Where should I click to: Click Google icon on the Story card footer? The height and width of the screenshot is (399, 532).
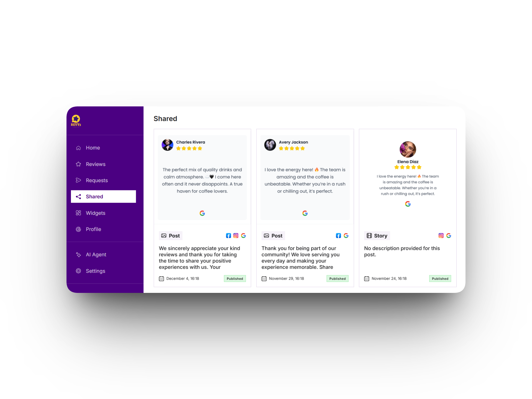click(x=449, y=236)
